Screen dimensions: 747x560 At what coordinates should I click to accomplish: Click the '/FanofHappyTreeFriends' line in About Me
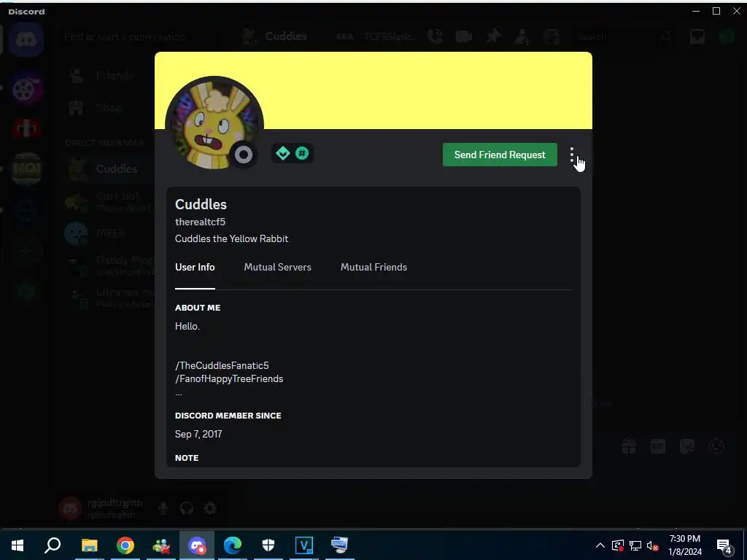[229, 378]
